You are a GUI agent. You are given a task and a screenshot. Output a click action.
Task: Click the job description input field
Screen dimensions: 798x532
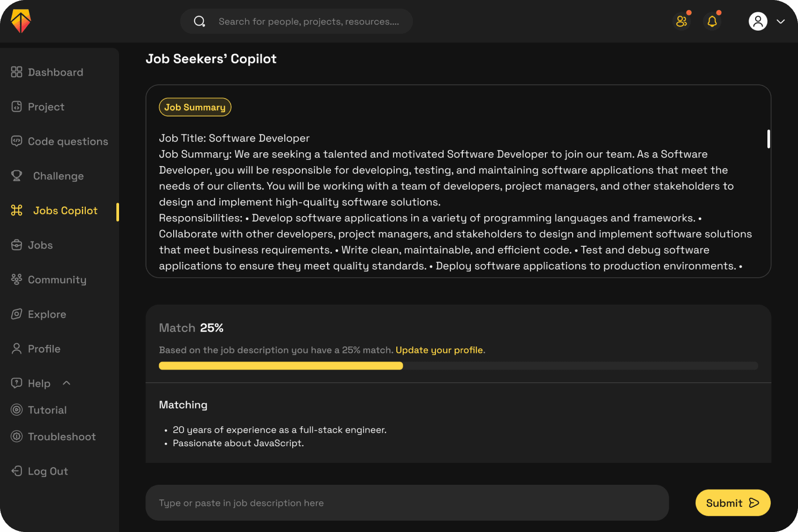point(407,503)
